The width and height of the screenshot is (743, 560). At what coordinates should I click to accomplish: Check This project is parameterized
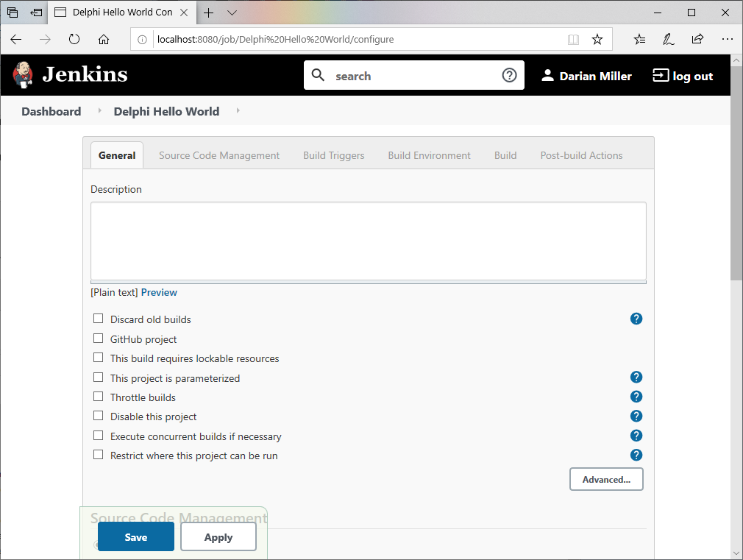[98, 377]
